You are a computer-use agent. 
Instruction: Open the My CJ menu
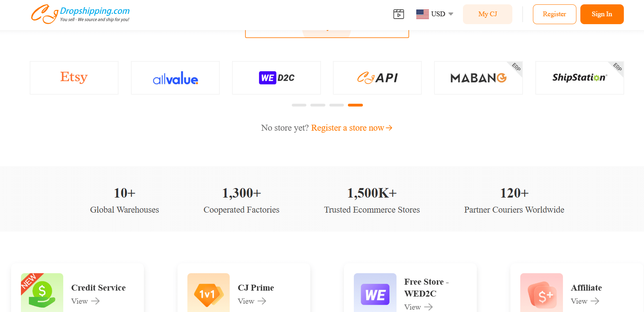click(x=487, y=14)
